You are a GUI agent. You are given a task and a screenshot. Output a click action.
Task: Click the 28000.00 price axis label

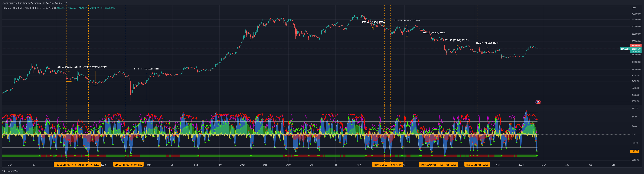[x=636, y=41]
